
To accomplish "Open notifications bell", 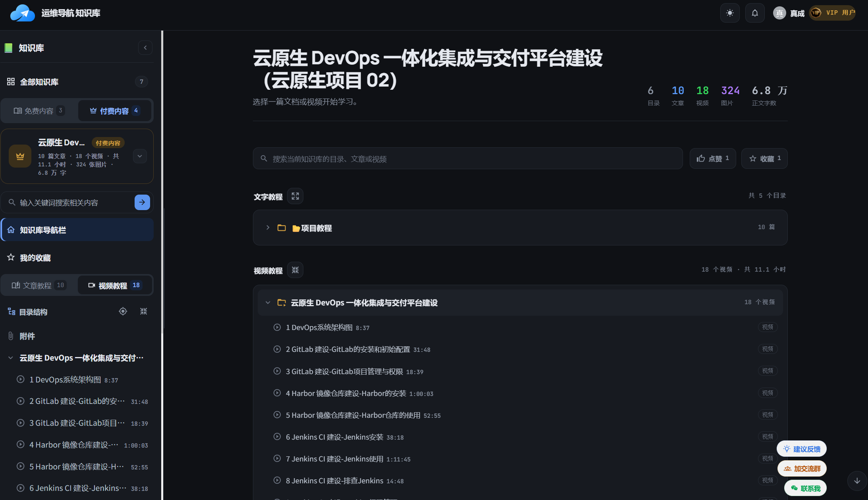I will (x=755, y=13).
